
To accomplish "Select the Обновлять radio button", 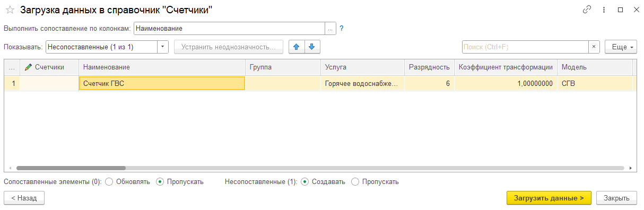I will pyautogui.click(x=109, y=181).
